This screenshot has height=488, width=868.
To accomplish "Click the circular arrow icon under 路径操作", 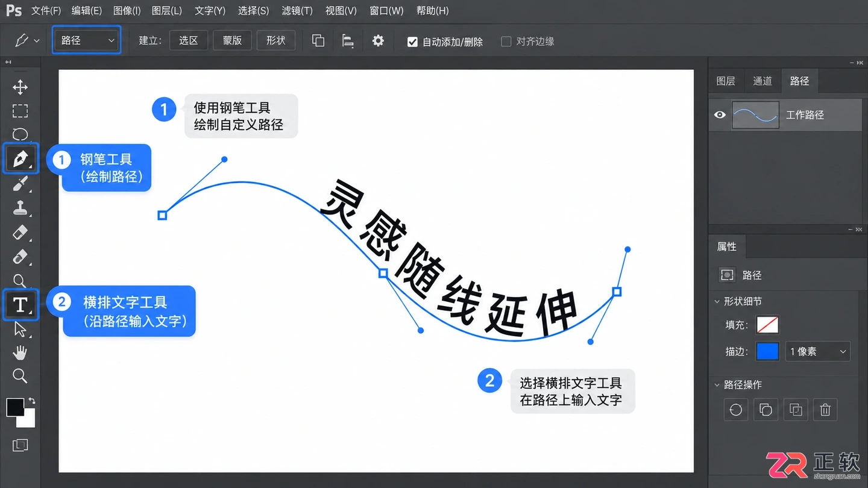I will tap(736, 410).
